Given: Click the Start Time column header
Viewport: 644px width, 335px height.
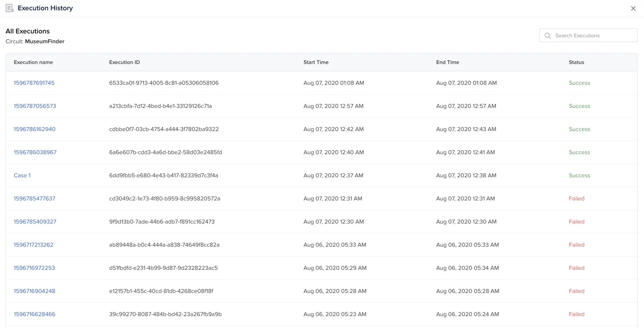Looking at the screenshot, I should (316, 62).
